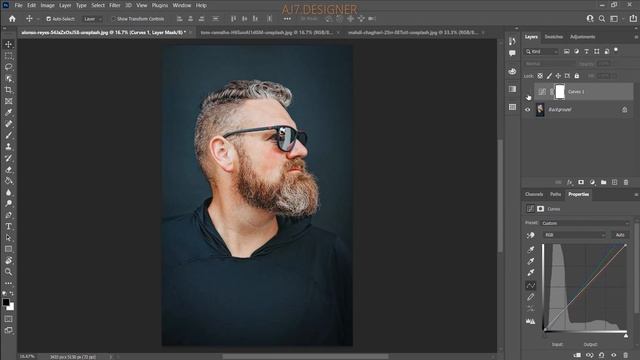This screenshot has width=640, height=360.
Task: Select the Zoom tool in the left toolbar
Action: tap(9, 272)
